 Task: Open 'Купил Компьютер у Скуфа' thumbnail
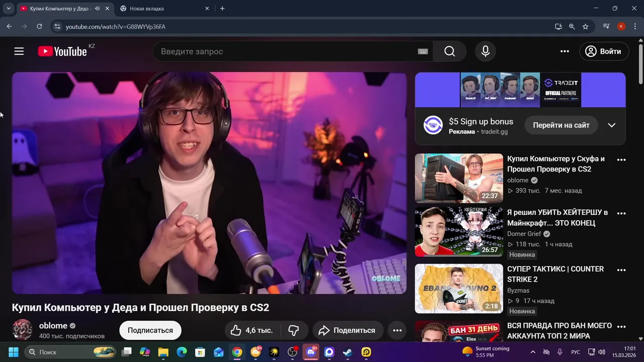(x=459, y=178)
